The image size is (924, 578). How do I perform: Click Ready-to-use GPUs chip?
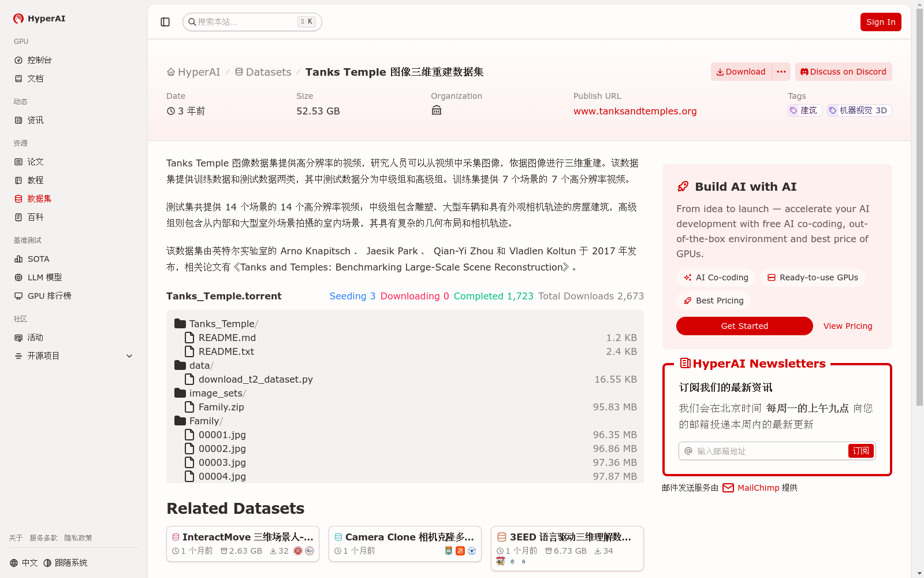pyautogui.click(x=813, y=277)
